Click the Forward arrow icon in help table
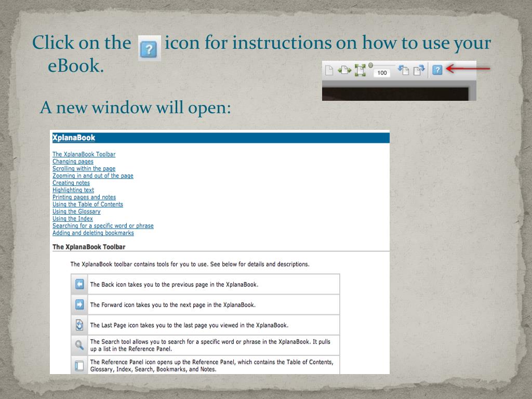The image size is (532, 399). (79, 304)
